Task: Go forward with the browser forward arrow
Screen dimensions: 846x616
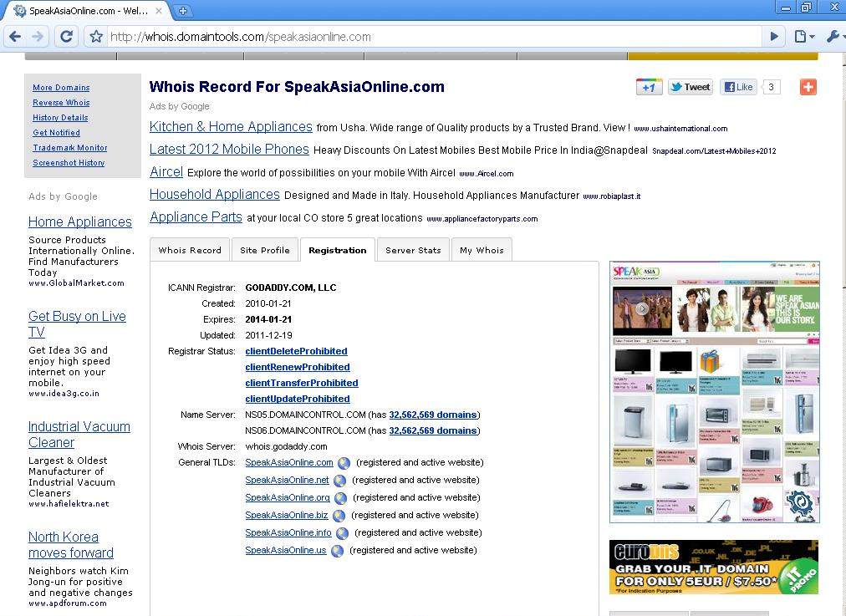Action: coord(38,37)
